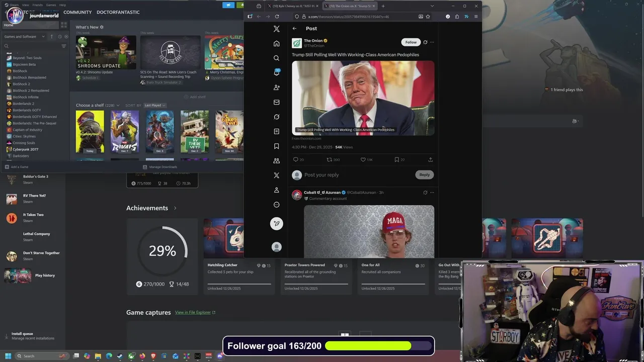This screenshot has width=644, height=362.
Task: Open browser list-all-tabs dropdown
Action: pos(432,6)
